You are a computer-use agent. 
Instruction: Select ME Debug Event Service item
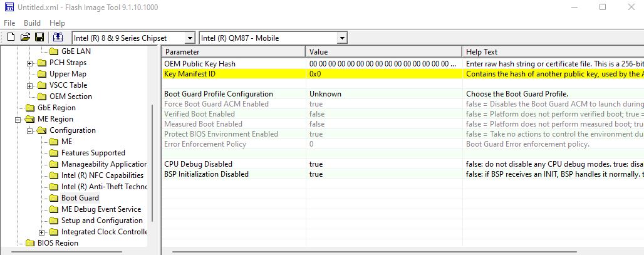pos(101,209)
